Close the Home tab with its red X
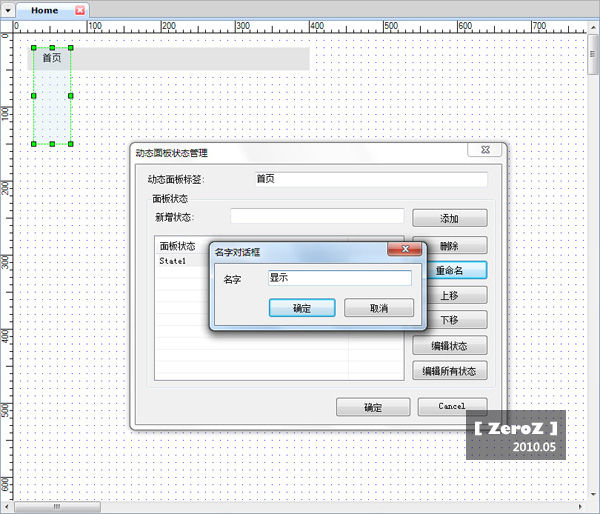The height and width of the screenshot is (514, 600). click(80, 10)
